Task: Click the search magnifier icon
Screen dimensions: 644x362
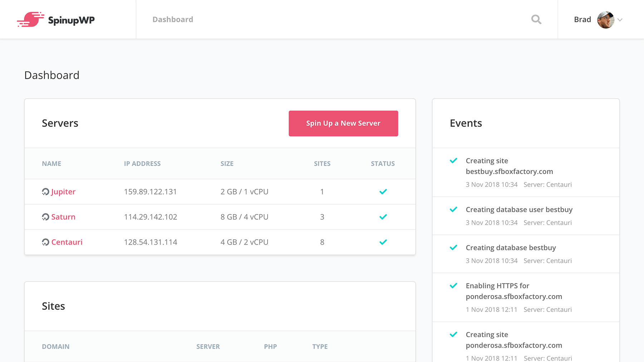Action: [536, 19]
